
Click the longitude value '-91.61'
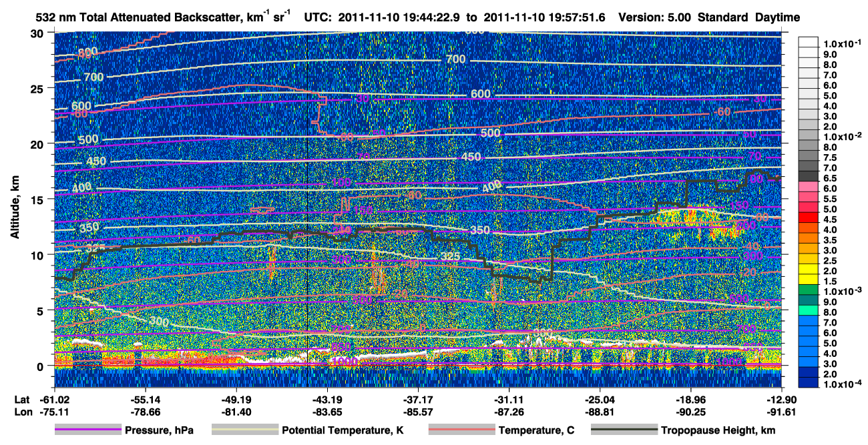pos(782,412)
